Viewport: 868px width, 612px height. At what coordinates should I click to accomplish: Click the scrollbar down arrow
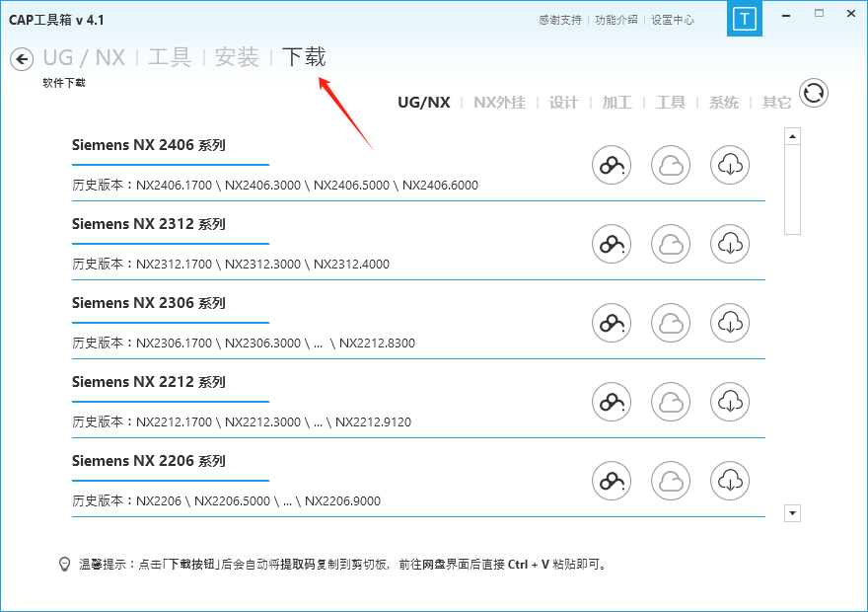coord(792,512)
